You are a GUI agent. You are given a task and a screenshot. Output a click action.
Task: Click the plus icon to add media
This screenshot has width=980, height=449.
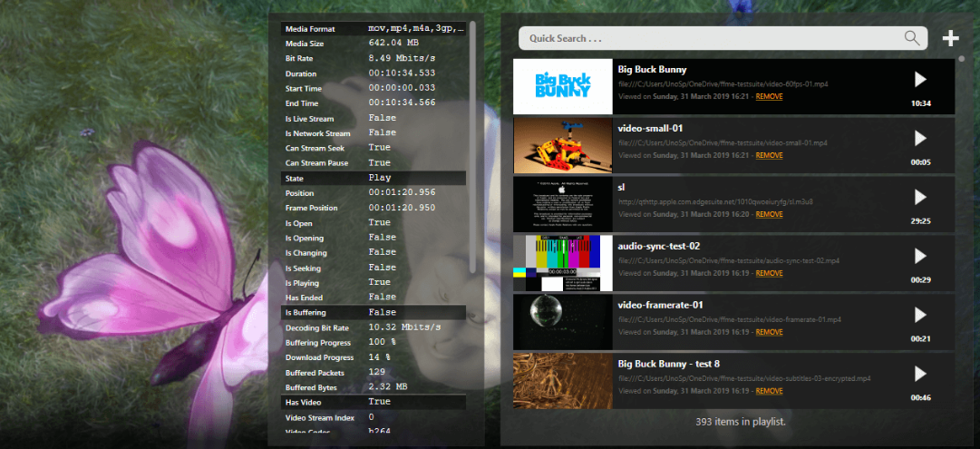[950, 38]
